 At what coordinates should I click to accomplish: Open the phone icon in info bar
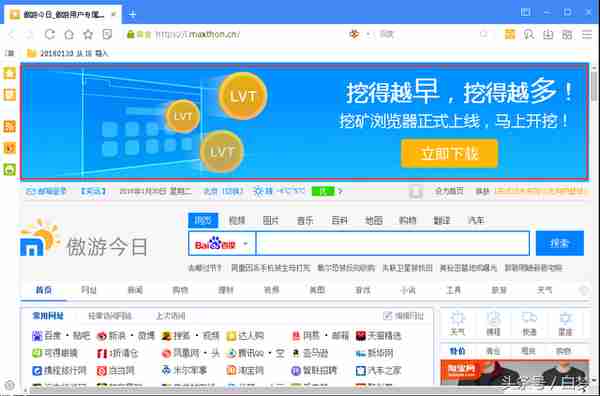416,191
